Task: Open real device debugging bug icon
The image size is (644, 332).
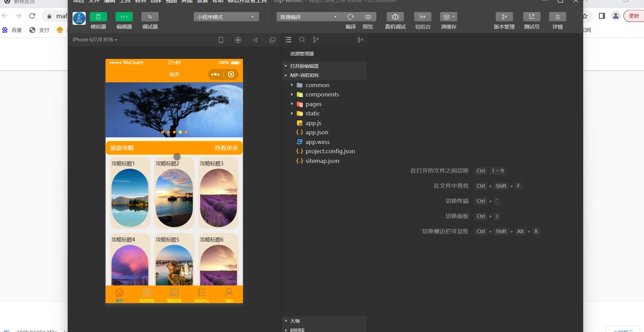Action: [395, 17]
